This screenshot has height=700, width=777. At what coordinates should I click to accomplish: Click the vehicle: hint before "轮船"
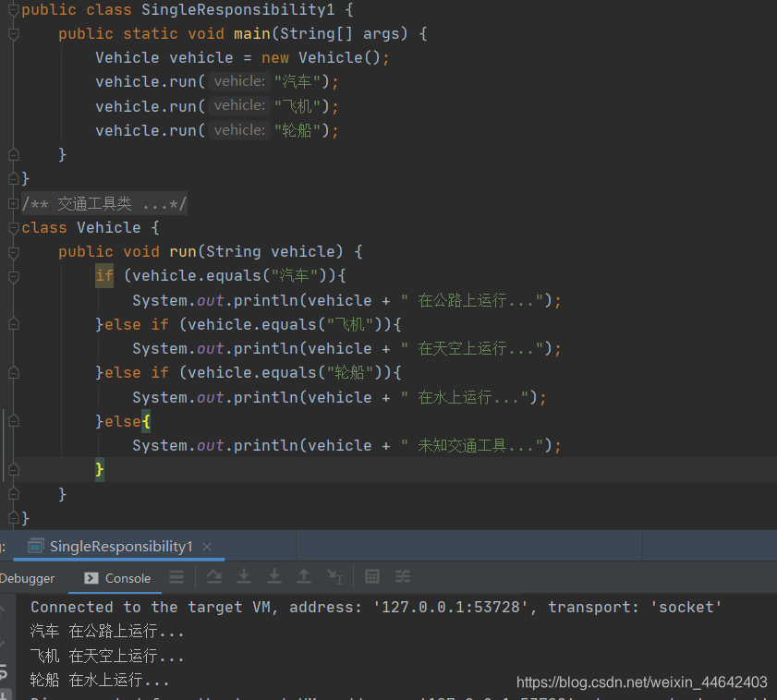click(239, 130)
